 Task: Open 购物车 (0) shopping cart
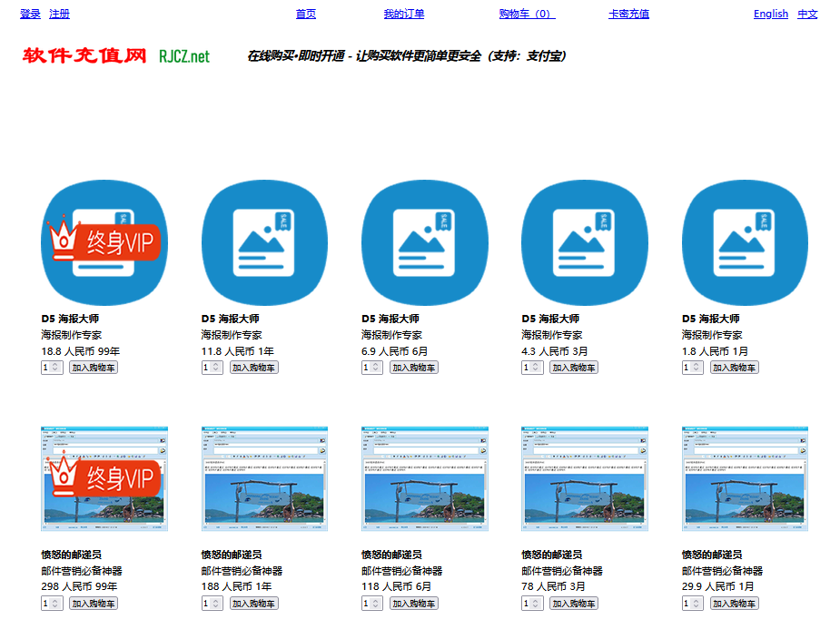[x=527, y=14]
